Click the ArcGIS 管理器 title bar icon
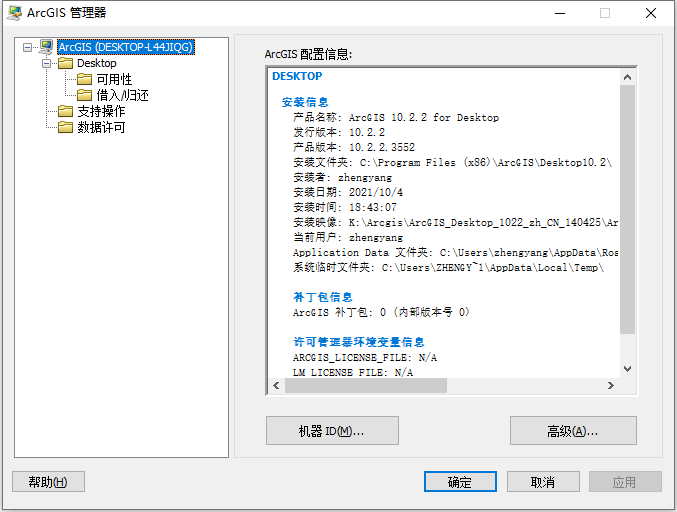 pyautogui.click(x=14, y=13)
